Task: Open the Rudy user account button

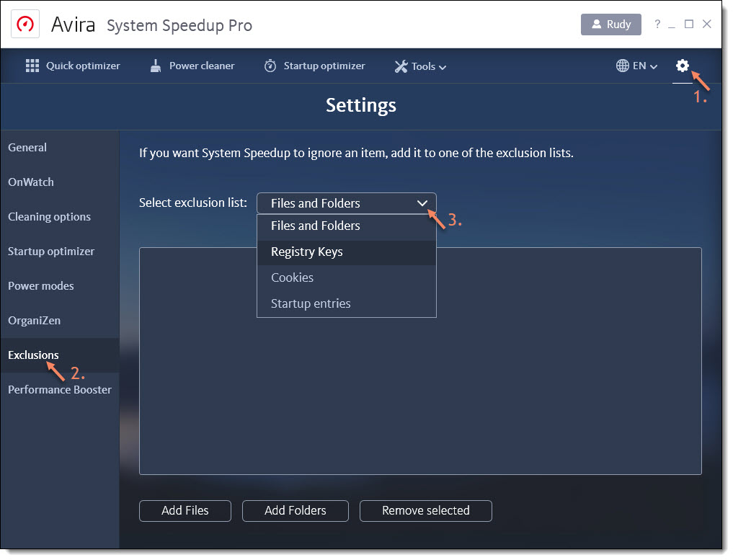Action: click(610, 25)
